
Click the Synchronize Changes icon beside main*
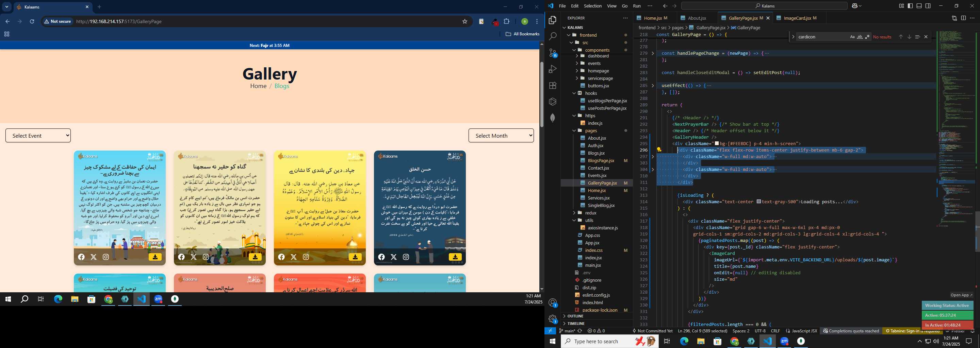(x=580, y=331)
